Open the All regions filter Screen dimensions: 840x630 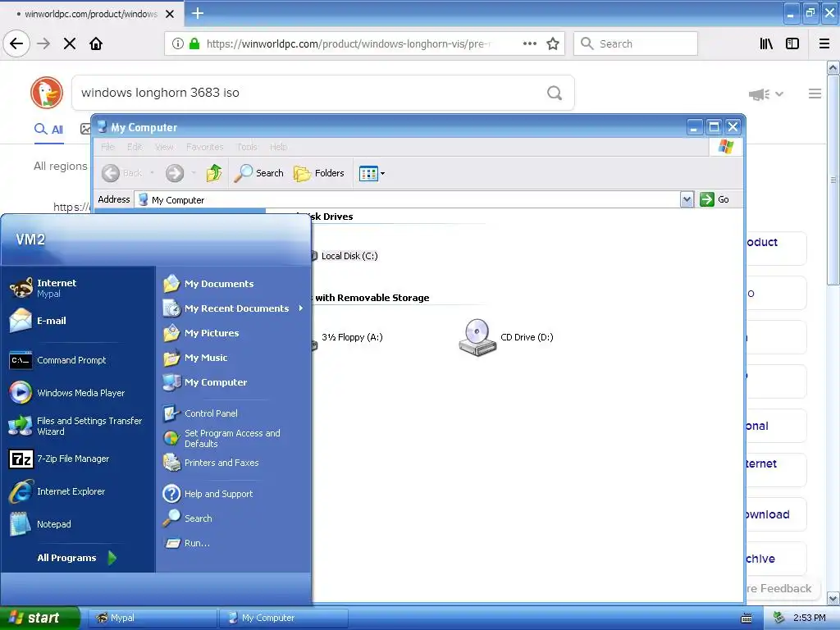pos(60,166)
